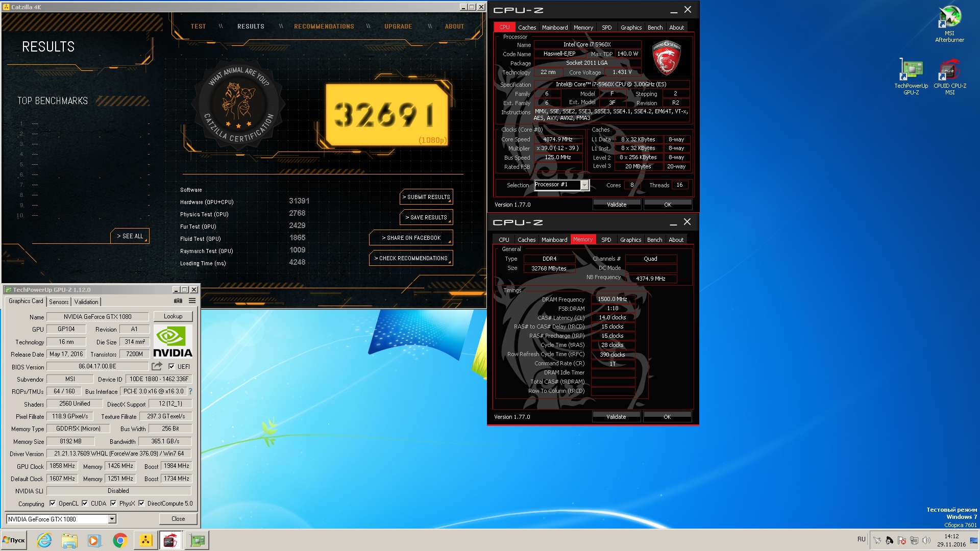This screenshot has height=551, width=980.
Task: Click SHARE ON FACEBOOK button
Action: tap(411, 238)
